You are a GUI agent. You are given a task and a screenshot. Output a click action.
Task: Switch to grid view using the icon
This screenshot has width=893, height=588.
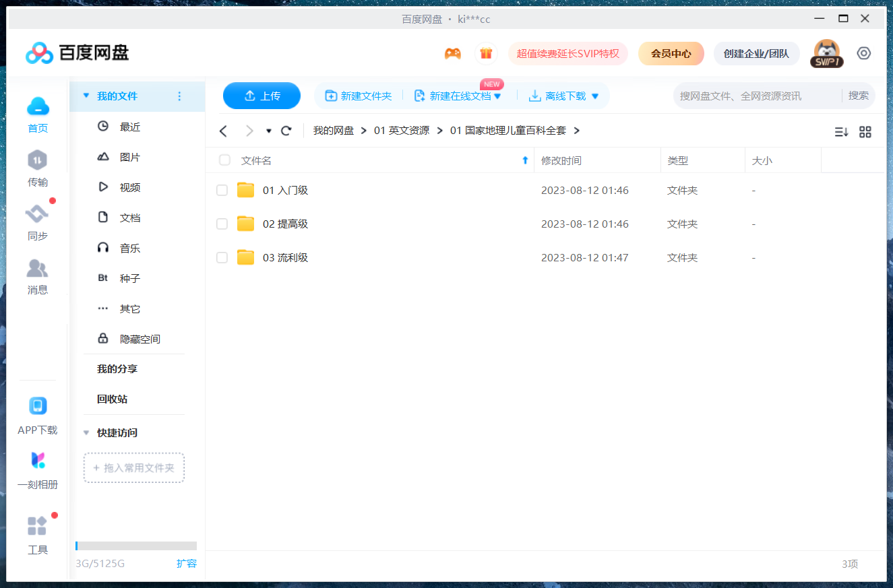click(865, 132)
